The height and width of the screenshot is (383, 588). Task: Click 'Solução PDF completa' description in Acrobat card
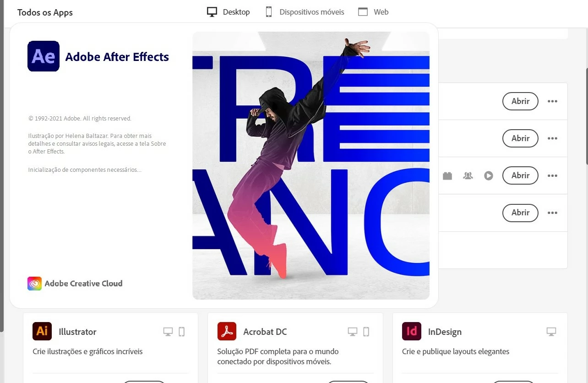(x=278, y=357)
